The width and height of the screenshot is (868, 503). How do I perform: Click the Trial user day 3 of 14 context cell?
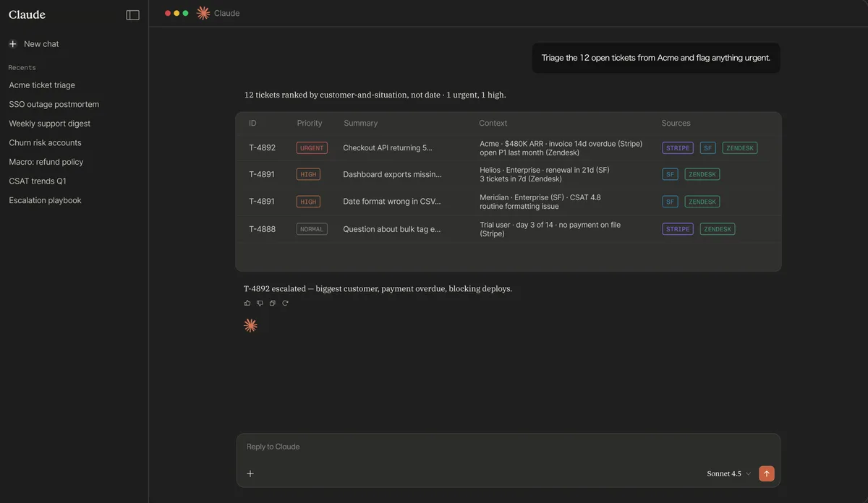[x=550, y=229]
